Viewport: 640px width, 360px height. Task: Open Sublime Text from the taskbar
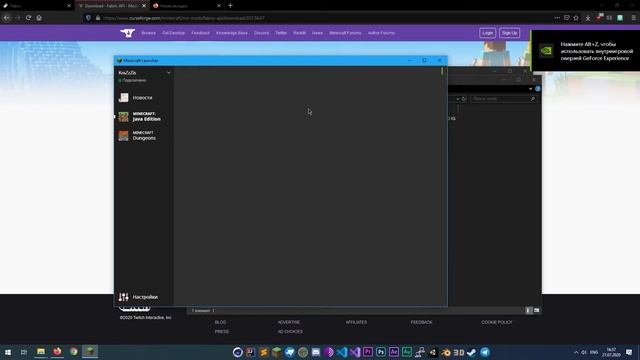[x=264, y=352]
